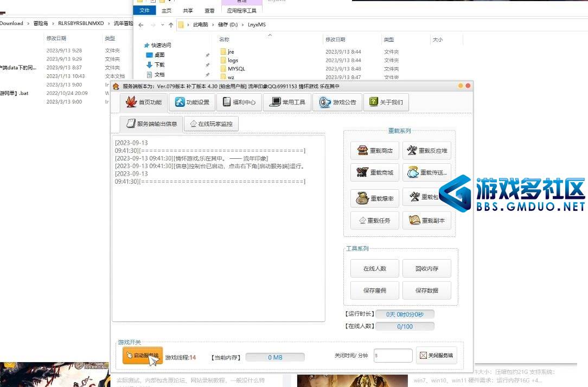Click the pin icon beside 下载
The image size is (588, 387).
pyautogui.click(x=207, y=65)
